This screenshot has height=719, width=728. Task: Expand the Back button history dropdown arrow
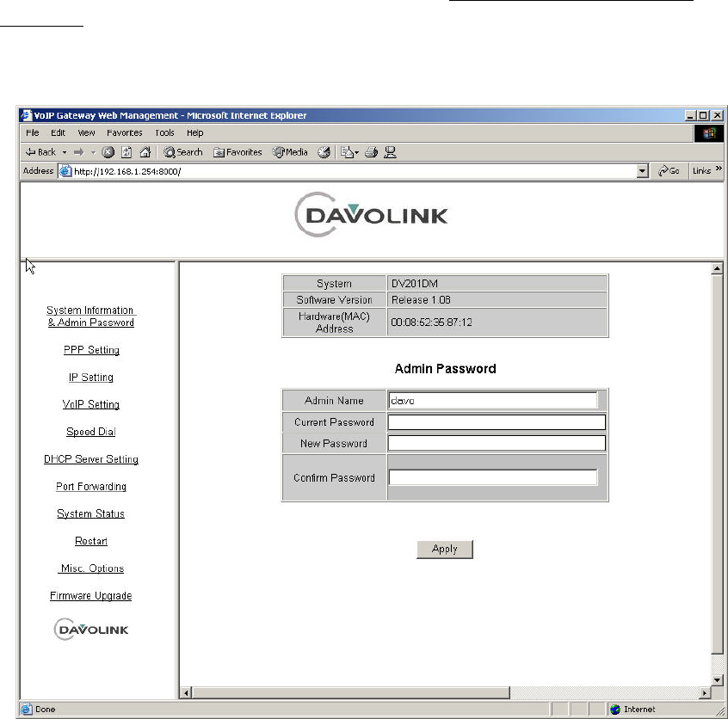(x=65, y=152)
